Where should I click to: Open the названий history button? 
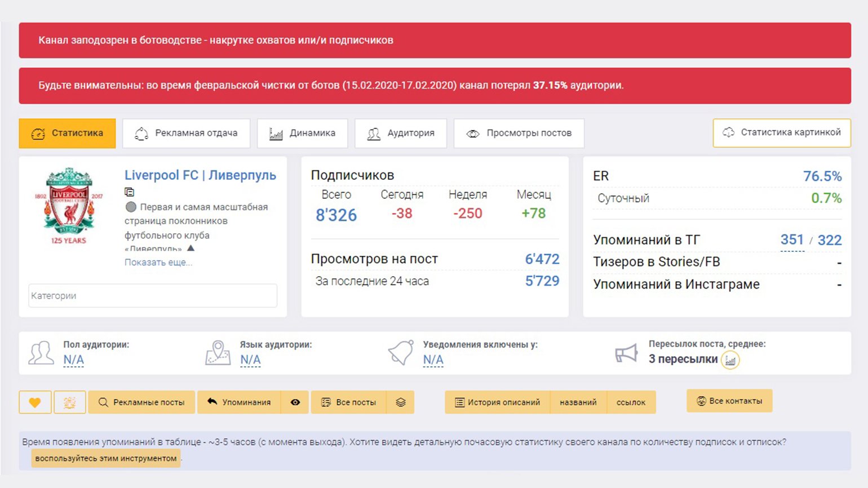click(x=578, y=402)
